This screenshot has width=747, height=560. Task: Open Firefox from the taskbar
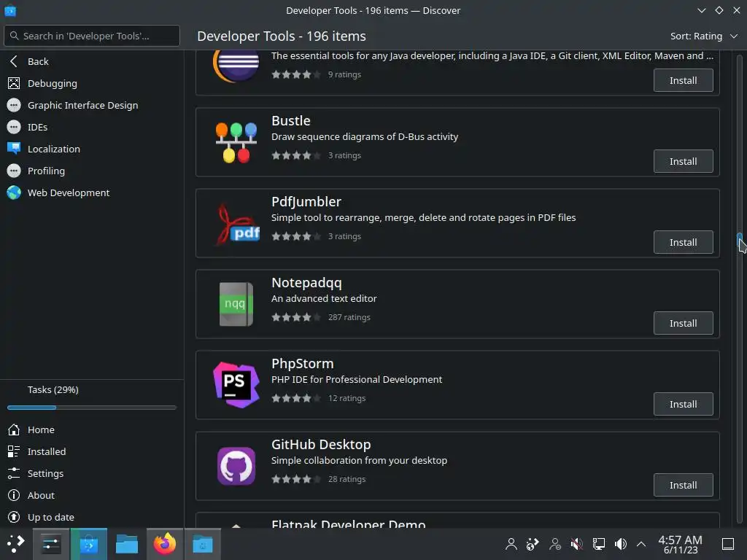click(164, 544)
